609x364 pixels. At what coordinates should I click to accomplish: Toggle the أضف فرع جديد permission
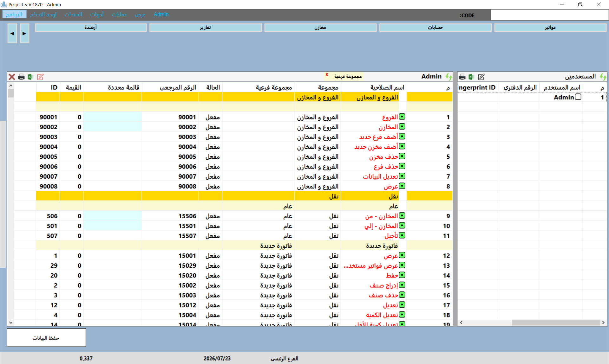tap(402, 137)
